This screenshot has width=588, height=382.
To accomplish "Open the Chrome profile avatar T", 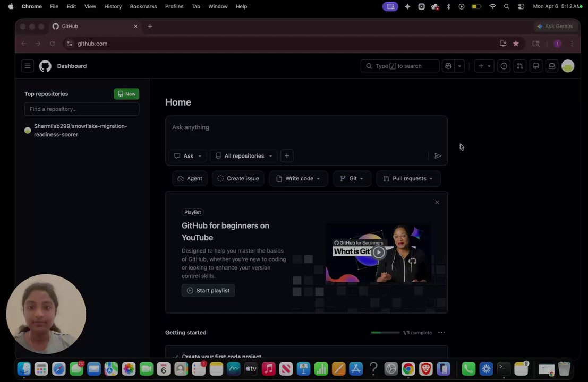I will point(558,44).
